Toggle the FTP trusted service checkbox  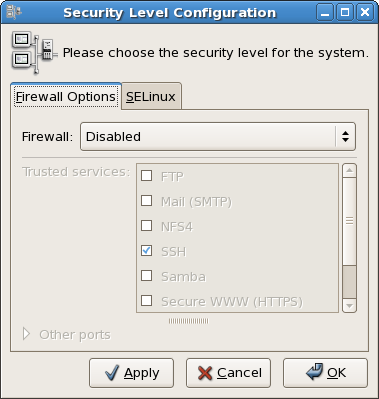click(147, 175)
